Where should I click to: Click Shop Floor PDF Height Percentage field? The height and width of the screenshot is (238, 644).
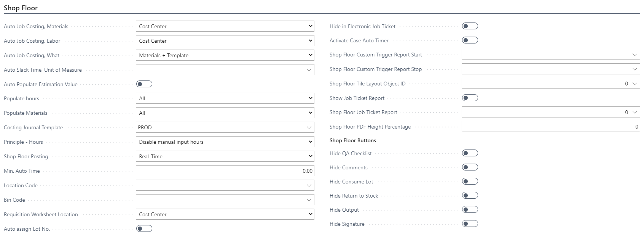click(551, 127)
